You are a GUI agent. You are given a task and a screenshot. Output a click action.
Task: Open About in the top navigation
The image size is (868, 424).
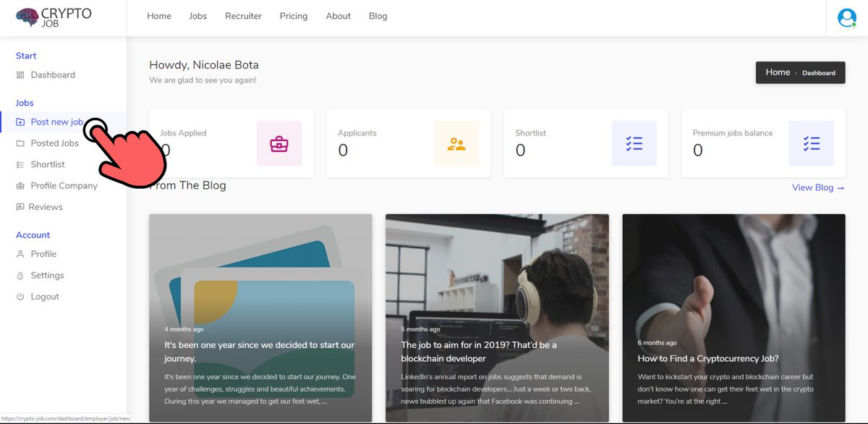[339, 16]
